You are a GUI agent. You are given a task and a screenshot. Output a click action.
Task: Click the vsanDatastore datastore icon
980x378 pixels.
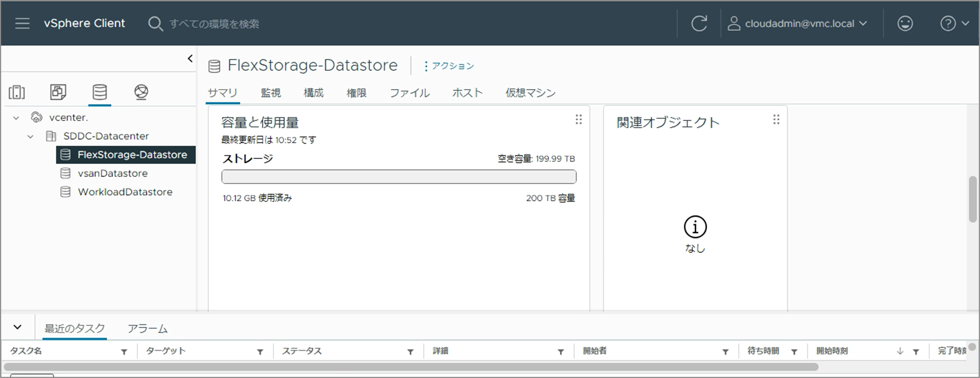66,173
